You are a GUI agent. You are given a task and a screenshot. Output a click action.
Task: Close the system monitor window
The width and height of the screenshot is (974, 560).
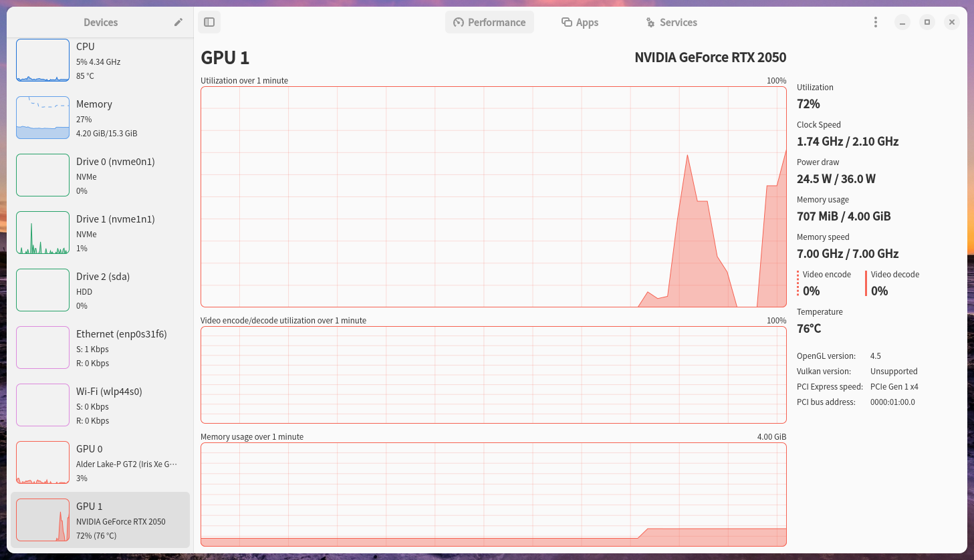point(952,22)
